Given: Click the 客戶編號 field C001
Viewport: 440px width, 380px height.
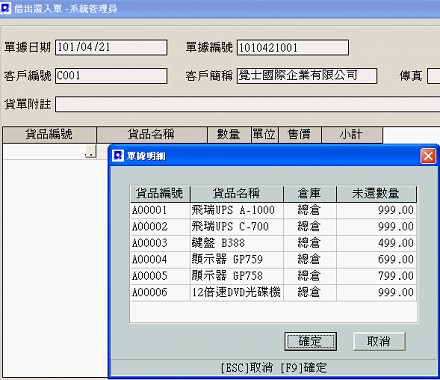Looking at the screenshot, I should point(111,76).
